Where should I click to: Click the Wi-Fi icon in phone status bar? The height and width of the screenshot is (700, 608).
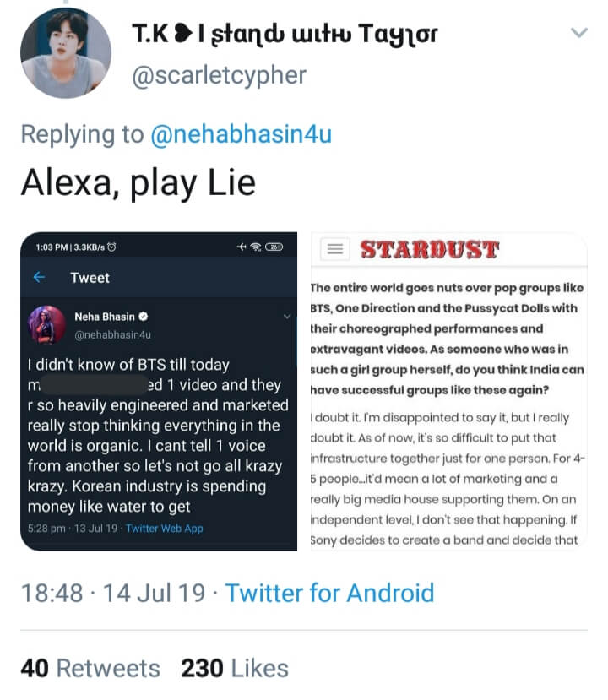coord(254,247)
